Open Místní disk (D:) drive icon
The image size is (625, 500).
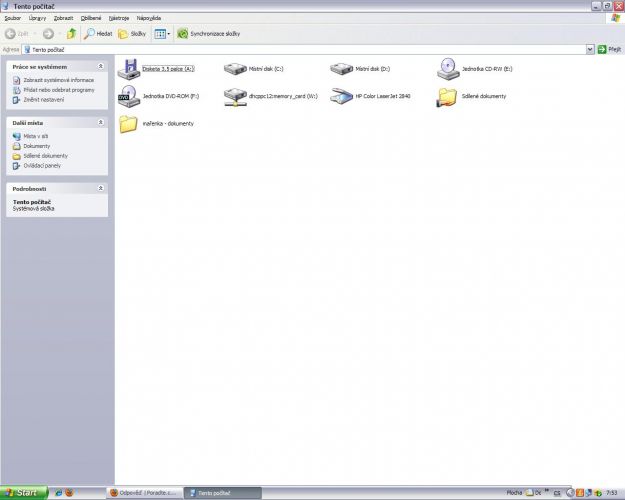(342, 69)
